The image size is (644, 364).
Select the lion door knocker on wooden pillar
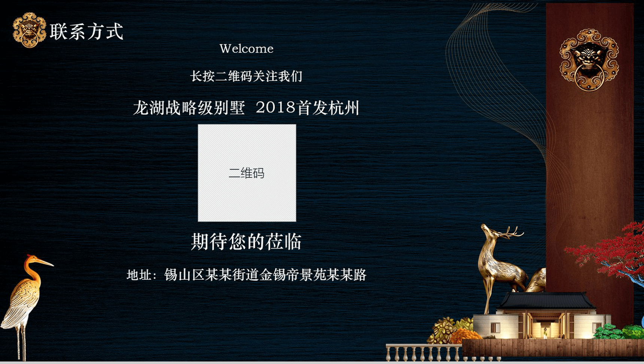(x=589, y=60)
